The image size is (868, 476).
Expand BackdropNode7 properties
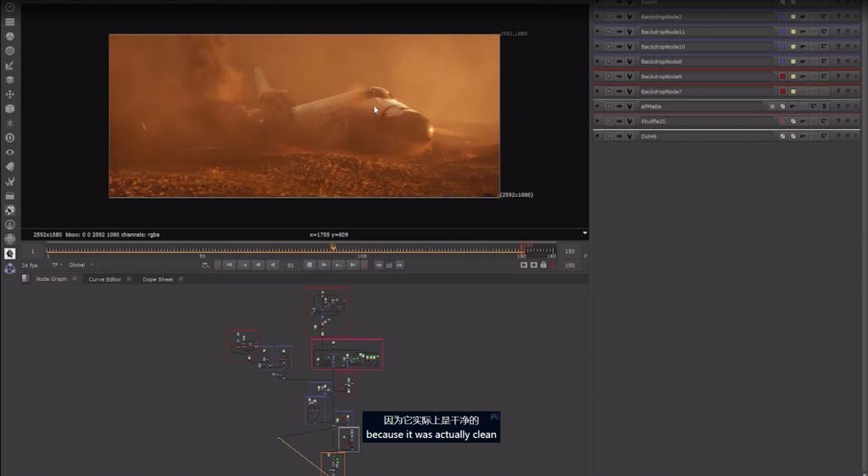(598, 91)
